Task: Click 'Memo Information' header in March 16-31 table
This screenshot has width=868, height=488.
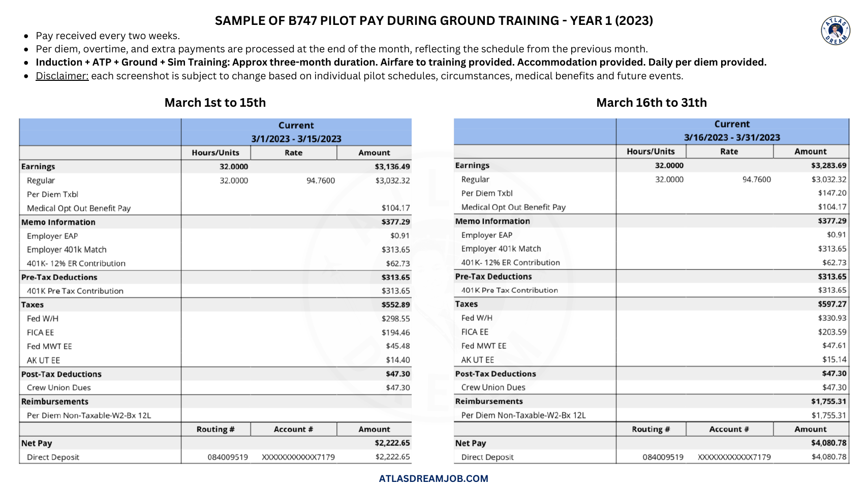Action: [492, 221]
